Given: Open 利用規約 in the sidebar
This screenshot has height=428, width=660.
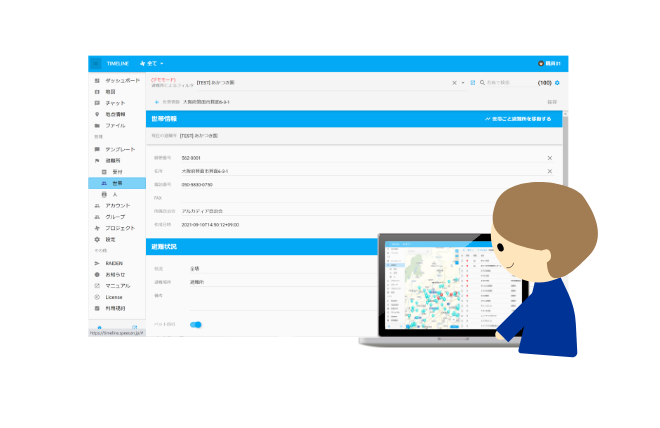Looking at the screenshot, I should 117,308.
